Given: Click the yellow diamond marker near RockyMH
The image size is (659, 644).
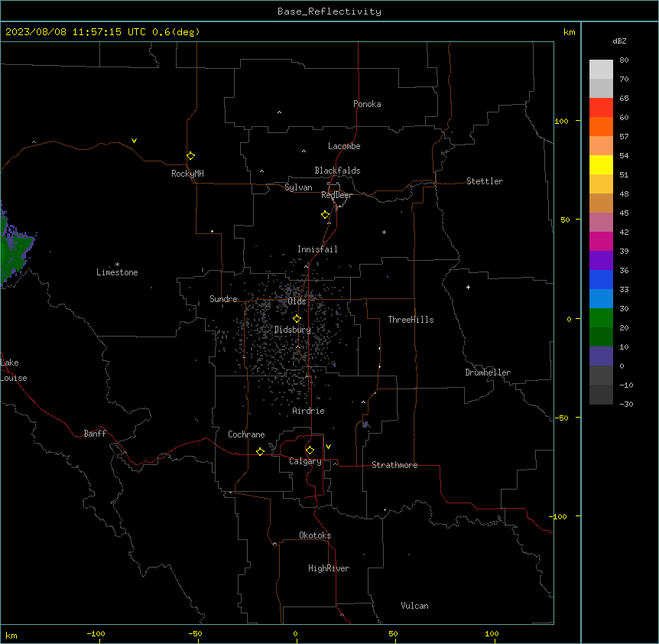Looking at the screenshot, I should click(x=191, y=156).
